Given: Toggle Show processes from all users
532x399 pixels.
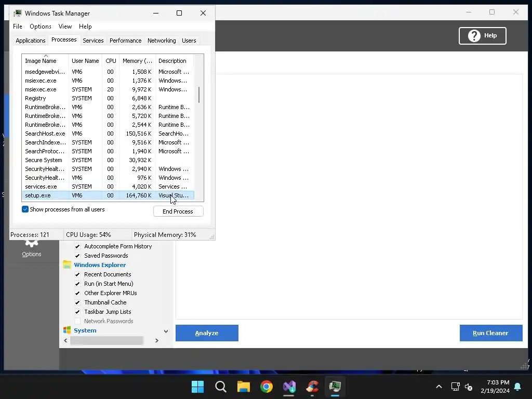Looking at the screenshot, I should (x=25, y=209).
